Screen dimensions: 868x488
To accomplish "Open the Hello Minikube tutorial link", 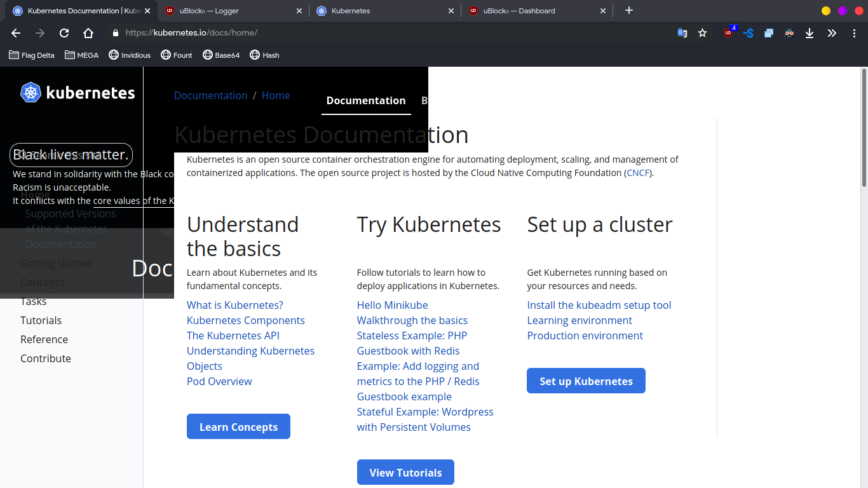I will pyautogui.click(x=393, y=305).
